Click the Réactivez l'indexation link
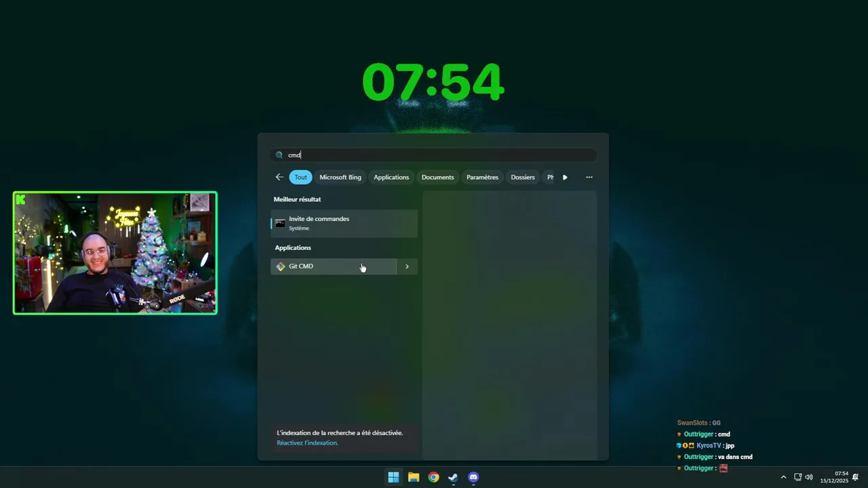 tap(307, 443)
